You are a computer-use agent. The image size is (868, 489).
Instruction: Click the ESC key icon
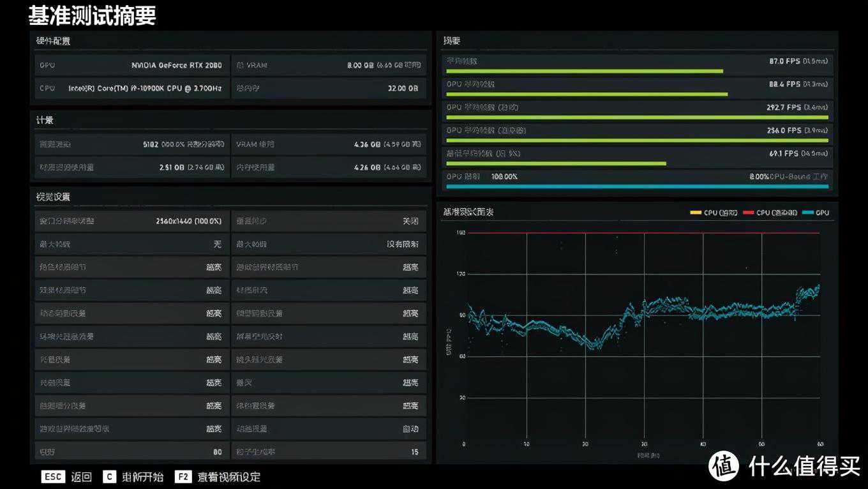(53, 477)
